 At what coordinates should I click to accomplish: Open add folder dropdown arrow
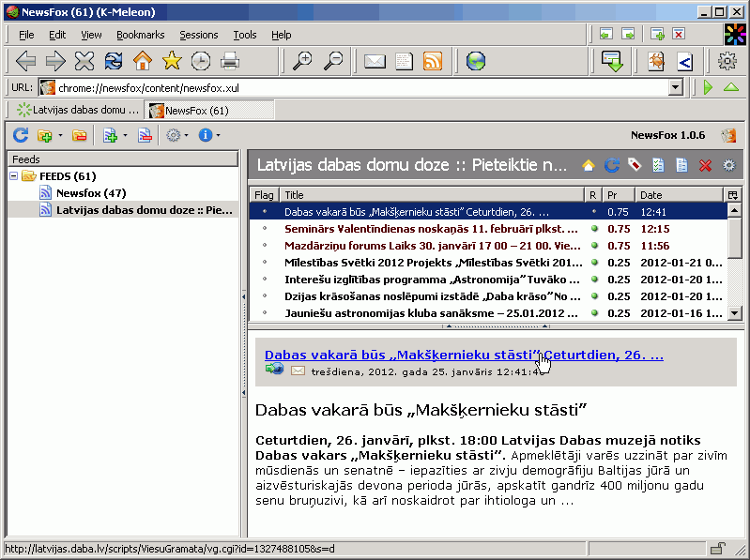tap(60, 136)
